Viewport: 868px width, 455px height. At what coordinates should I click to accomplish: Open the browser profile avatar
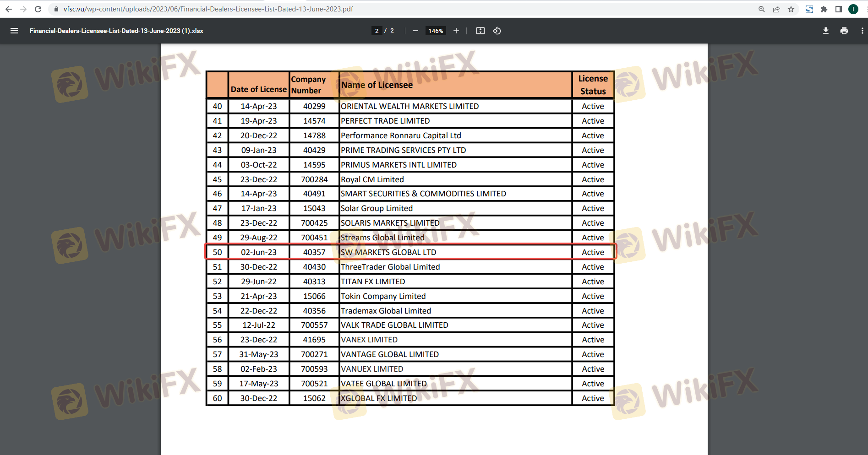click(853, 9)
